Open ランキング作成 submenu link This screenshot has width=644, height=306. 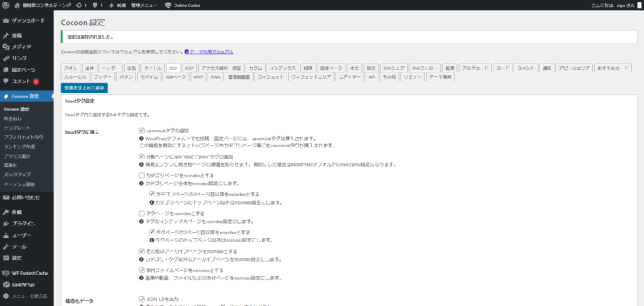[19, 147]
